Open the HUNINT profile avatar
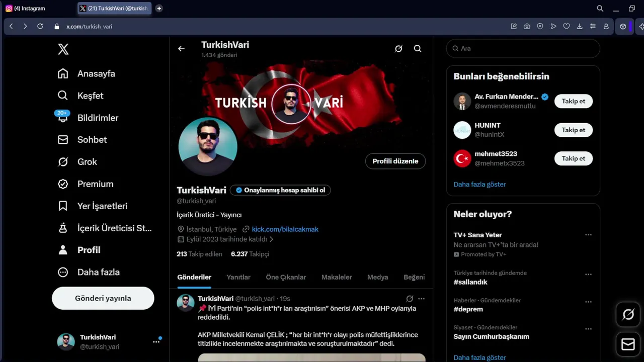 point(462,130)
